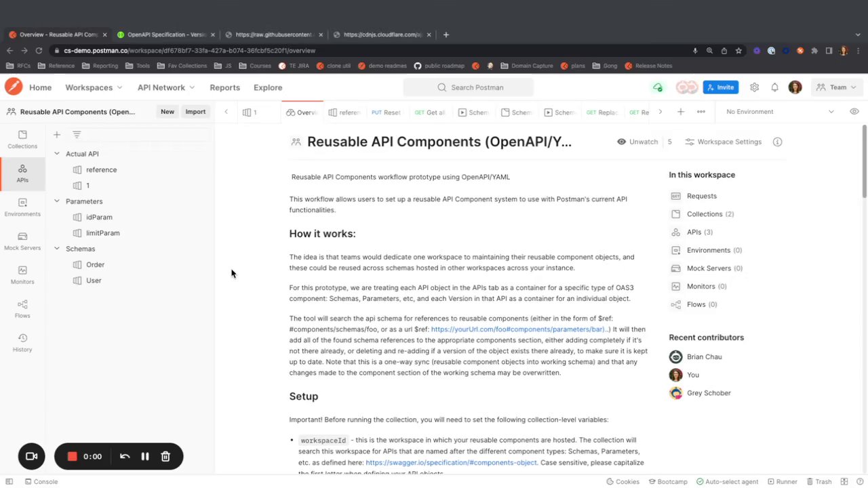
Task: Open the Auto-select agent option
Action: point(727,482)
